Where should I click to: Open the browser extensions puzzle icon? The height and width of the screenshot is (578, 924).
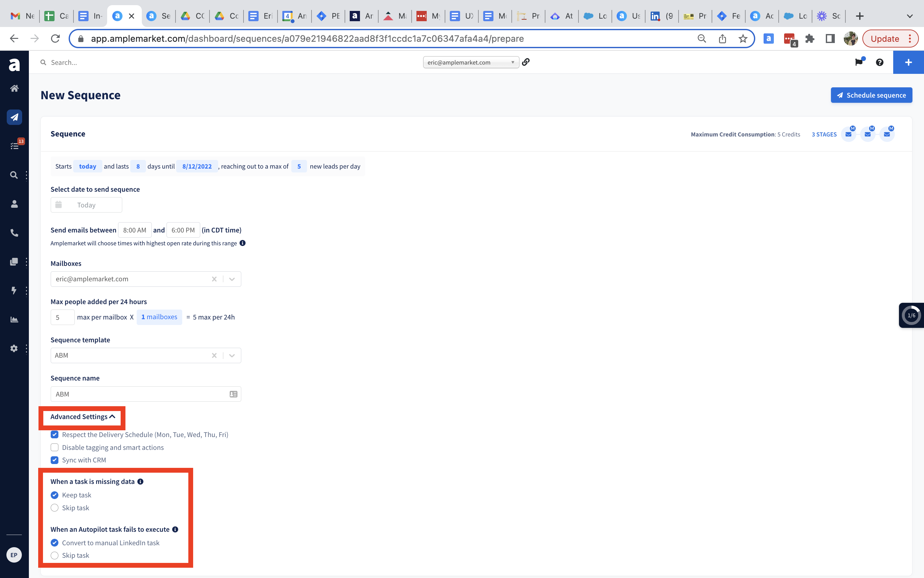tap(809, 39)
